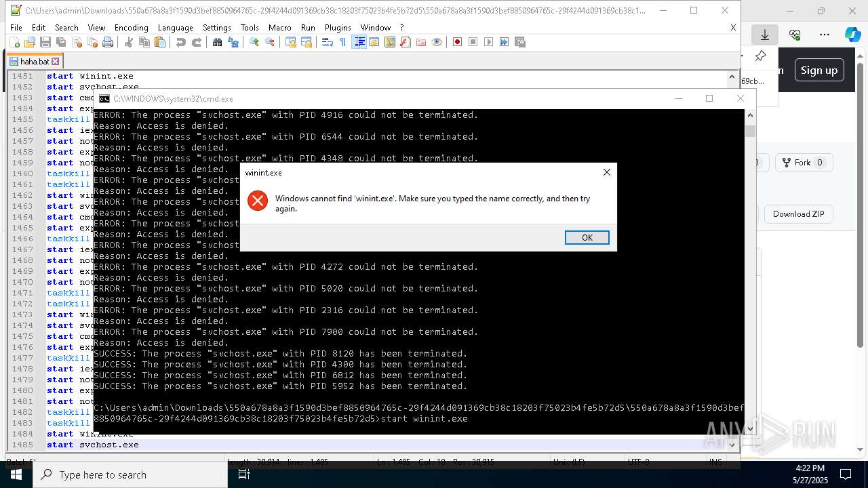868x488 pixels.
Task: Open the Language menu in Notepad++
Action: coord(175,27)
